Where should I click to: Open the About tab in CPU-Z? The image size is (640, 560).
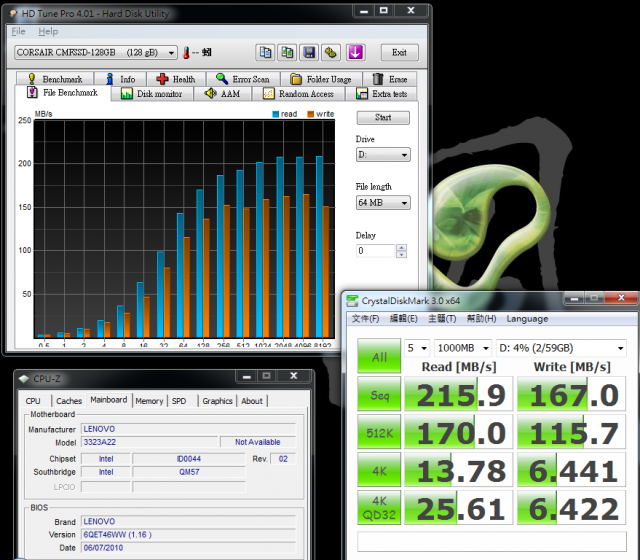coord(252,401)
